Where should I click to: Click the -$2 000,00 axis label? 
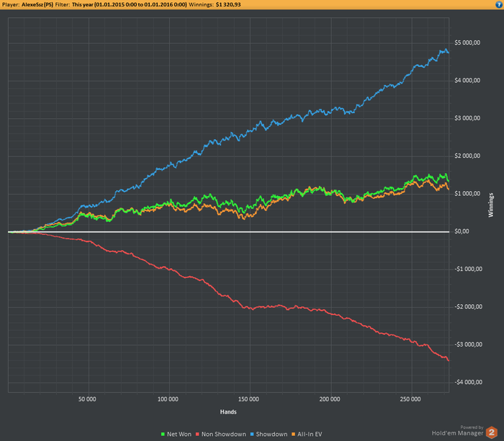(x=468, y=307)
